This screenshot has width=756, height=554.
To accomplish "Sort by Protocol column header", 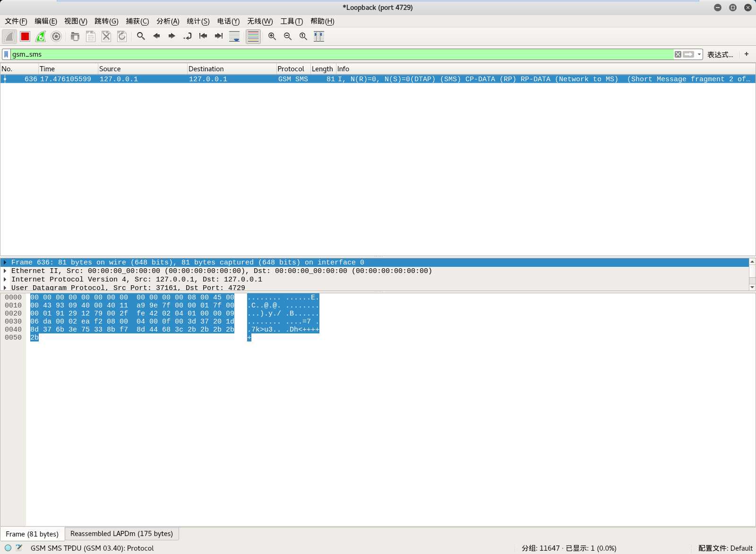I will coord(293,69).
